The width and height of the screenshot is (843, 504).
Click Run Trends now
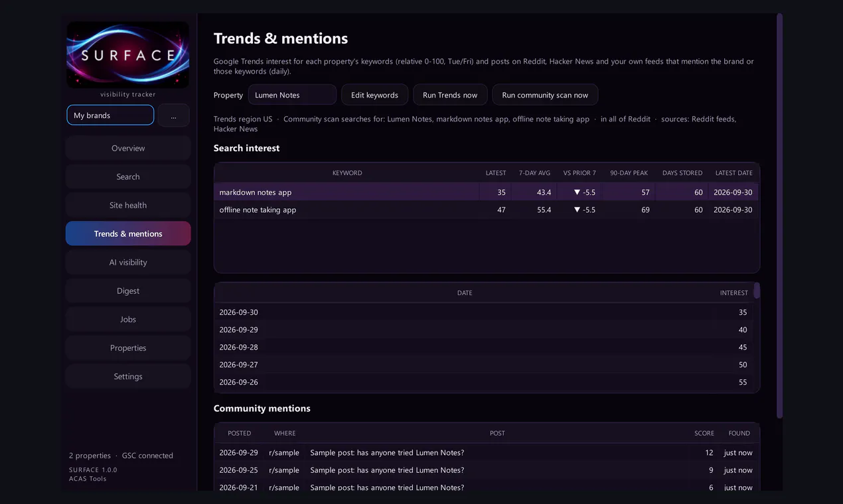pyautogui.click(x=450, y=95)
